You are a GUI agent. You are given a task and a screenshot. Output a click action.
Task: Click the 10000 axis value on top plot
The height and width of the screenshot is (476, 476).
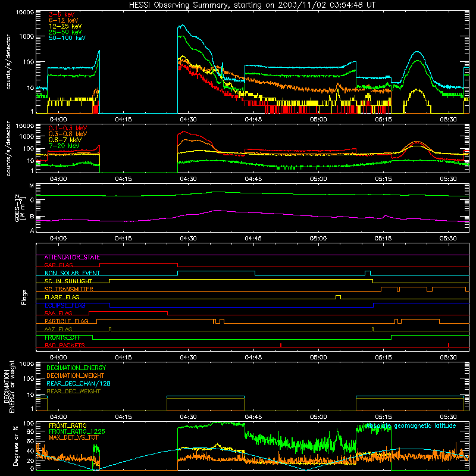(x=25, y=12)
